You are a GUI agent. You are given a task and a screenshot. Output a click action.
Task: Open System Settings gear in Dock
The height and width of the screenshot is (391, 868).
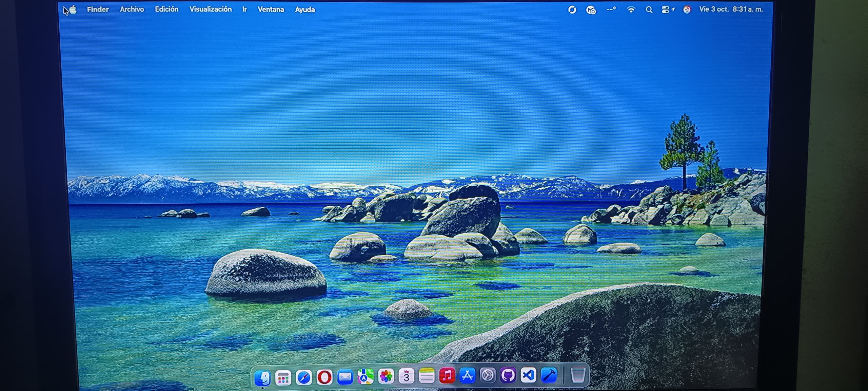pyautogui.click(x=488, y=375)
